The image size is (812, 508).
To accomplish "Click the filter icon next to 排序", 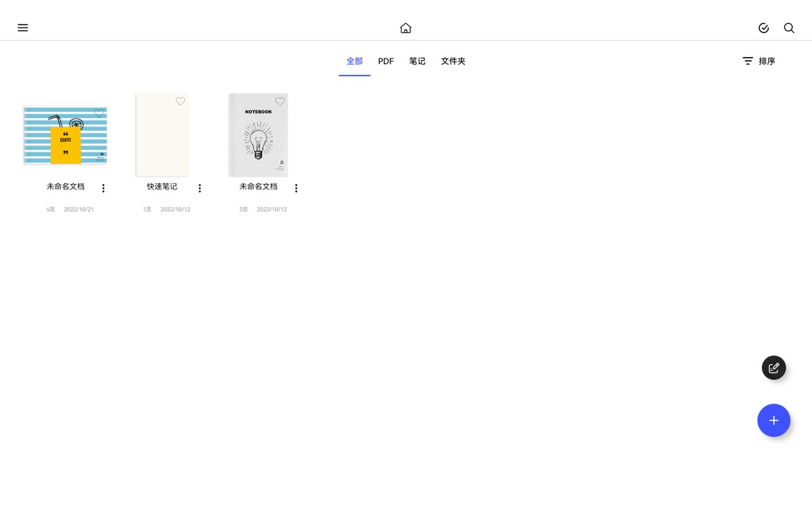I will [747, 60].
